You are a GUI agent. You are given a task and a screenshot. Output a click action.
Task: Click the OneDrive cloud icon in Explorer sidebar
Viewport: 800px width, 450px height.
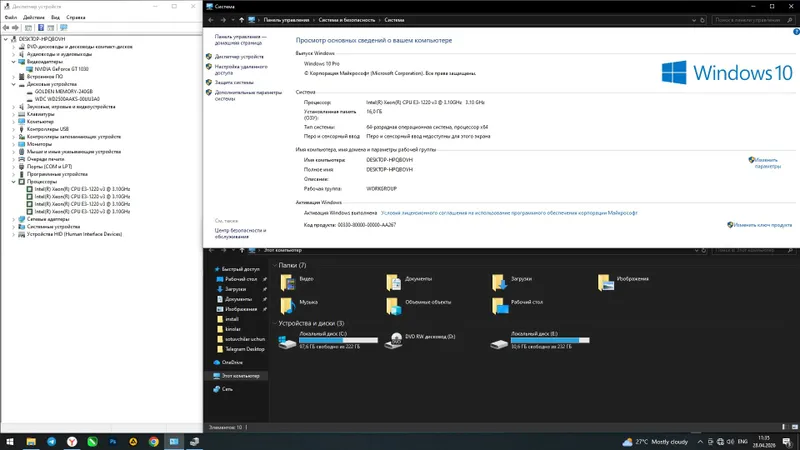tap(216, 362)
